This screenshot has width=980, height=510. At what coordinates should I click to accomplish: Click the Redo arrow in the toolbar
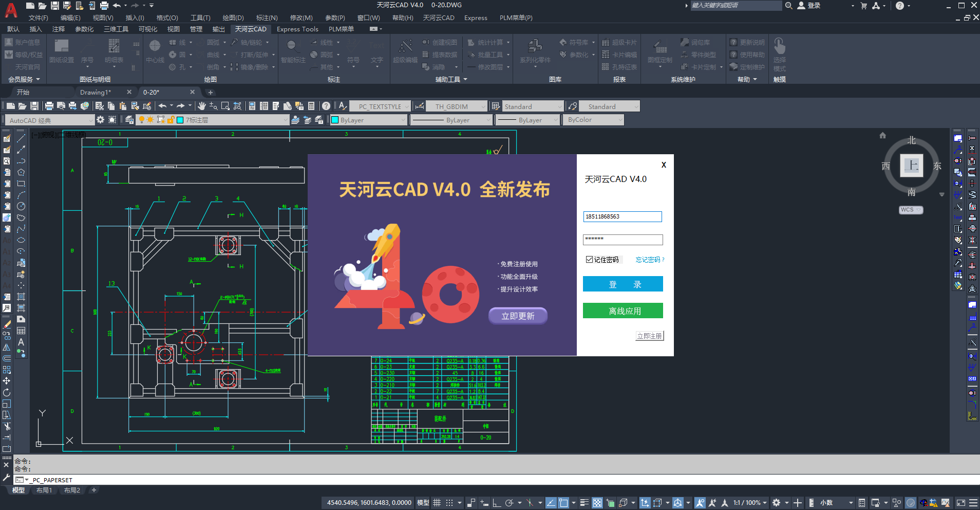(x=181, y=106)
